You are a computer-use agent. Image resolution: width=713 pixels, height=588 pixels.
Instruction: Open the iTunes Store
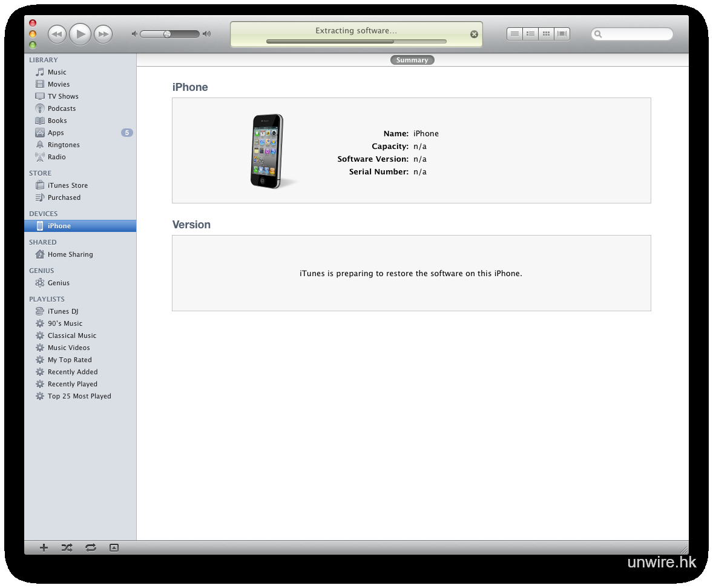pos(67,185)
